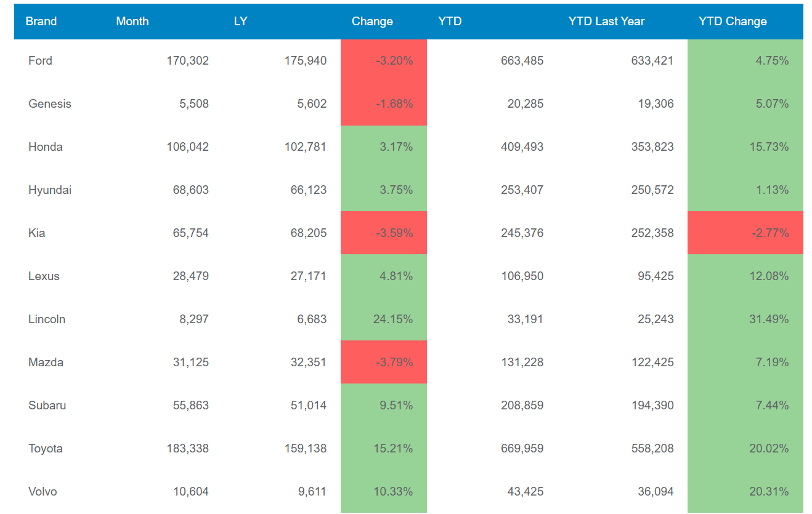The width and height of the screenshot is (812, 514).
Task: Select Lincoln's 31.49% YTD Change cell
Action: click(x=745, y=319)
